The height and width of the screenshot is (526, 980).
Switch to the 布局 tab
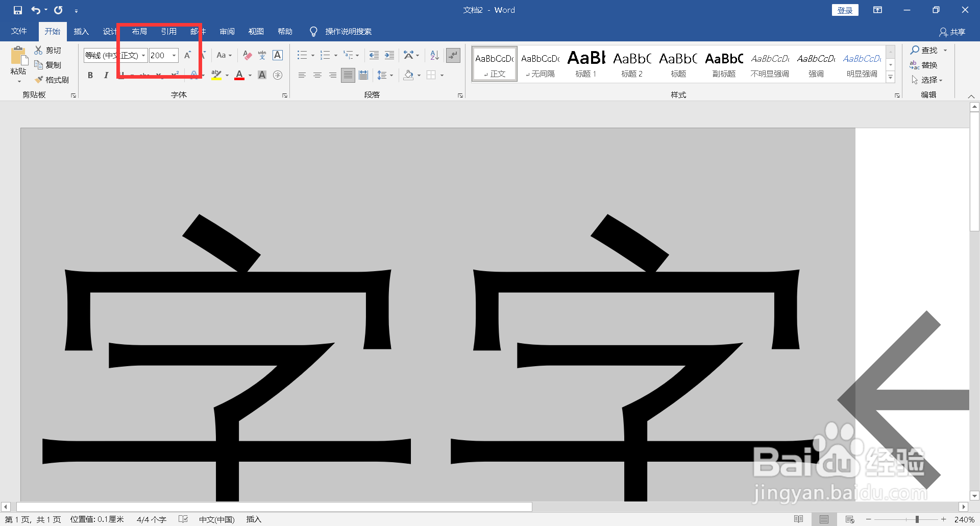[x=139, y=32]
